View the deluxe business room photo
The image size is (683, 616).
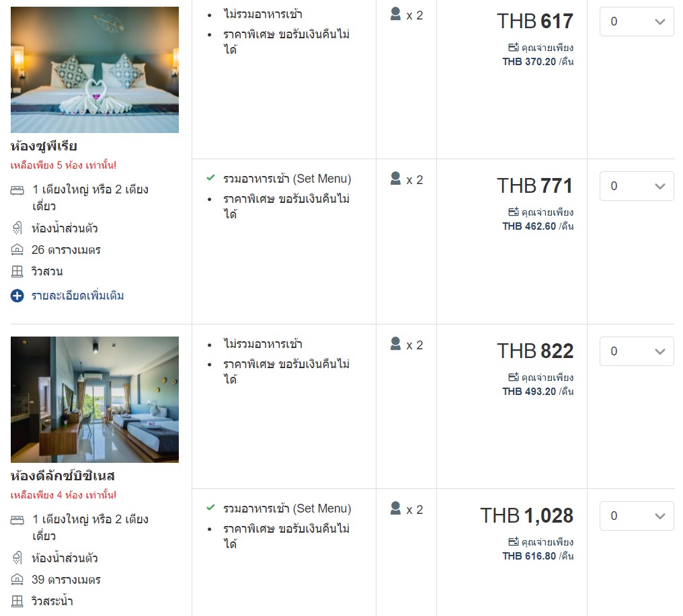(95, 400)
